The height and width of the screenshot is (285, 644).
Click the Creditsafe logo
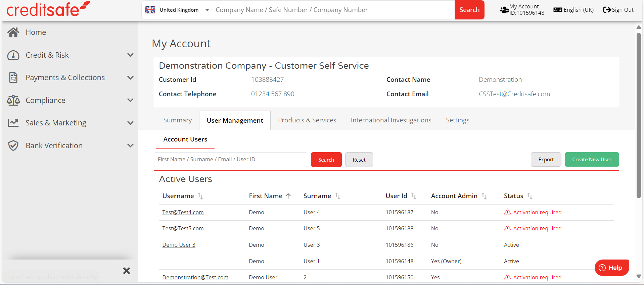click(x=48, y=9)
